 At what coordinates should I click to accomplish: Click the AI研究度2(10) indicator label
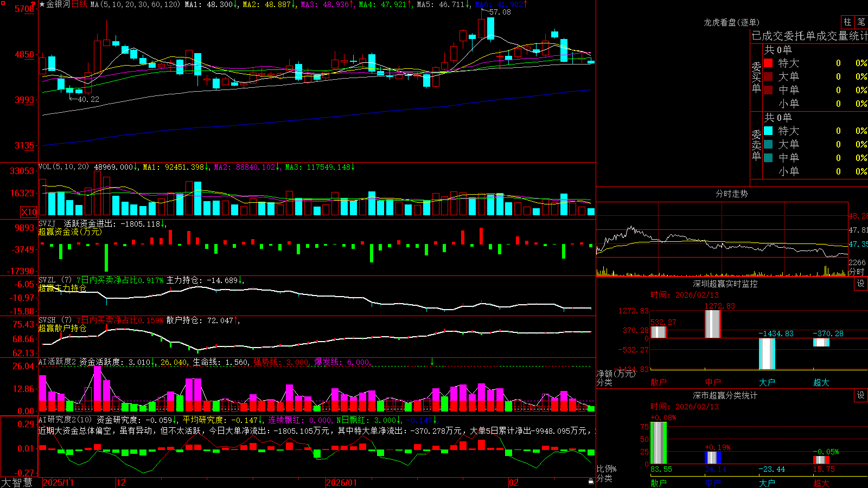pos(65,420)
